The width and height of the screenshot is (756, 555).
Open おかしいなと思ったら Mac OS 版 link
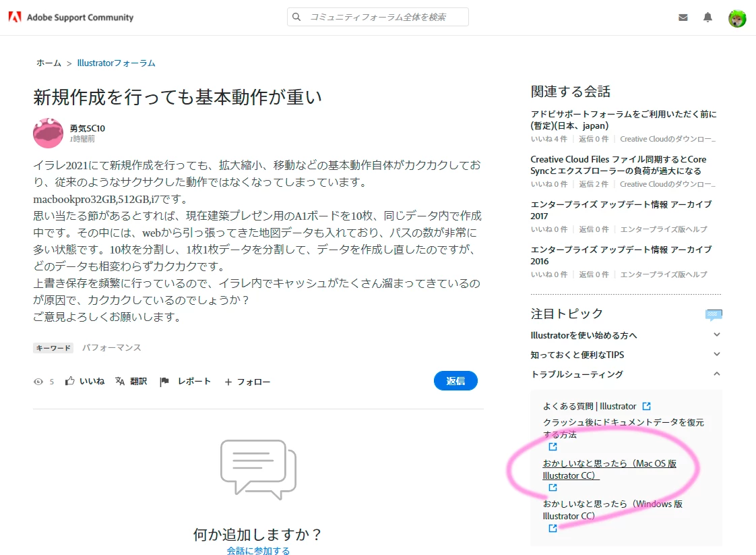point(609,469)
